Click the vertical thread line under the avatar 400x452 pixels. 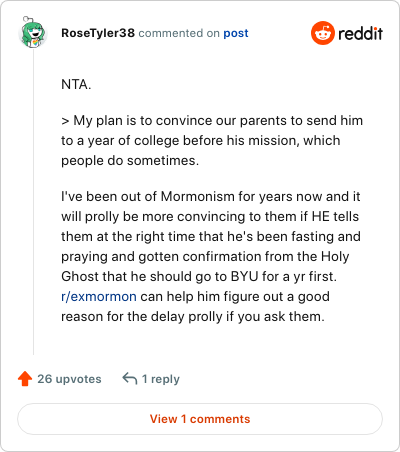click(33, 202)
